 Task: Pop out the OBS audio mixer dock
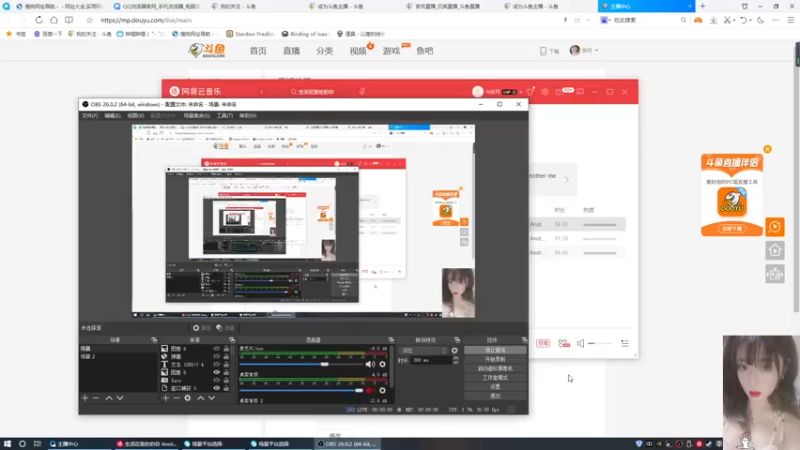[391, 340]
